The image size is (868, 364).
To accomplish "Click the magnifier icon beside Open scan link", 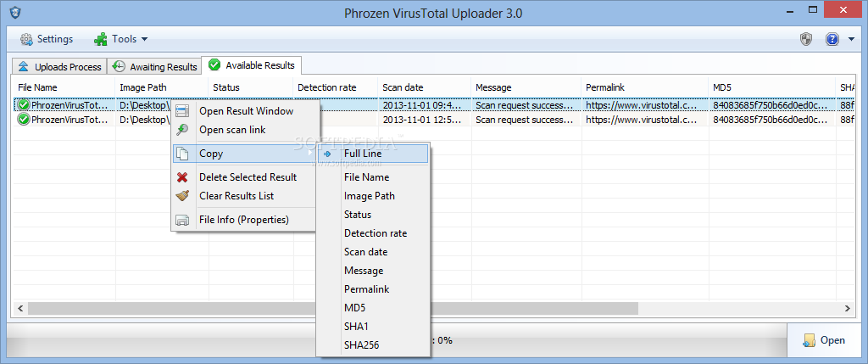I will [x=182, y=130].
